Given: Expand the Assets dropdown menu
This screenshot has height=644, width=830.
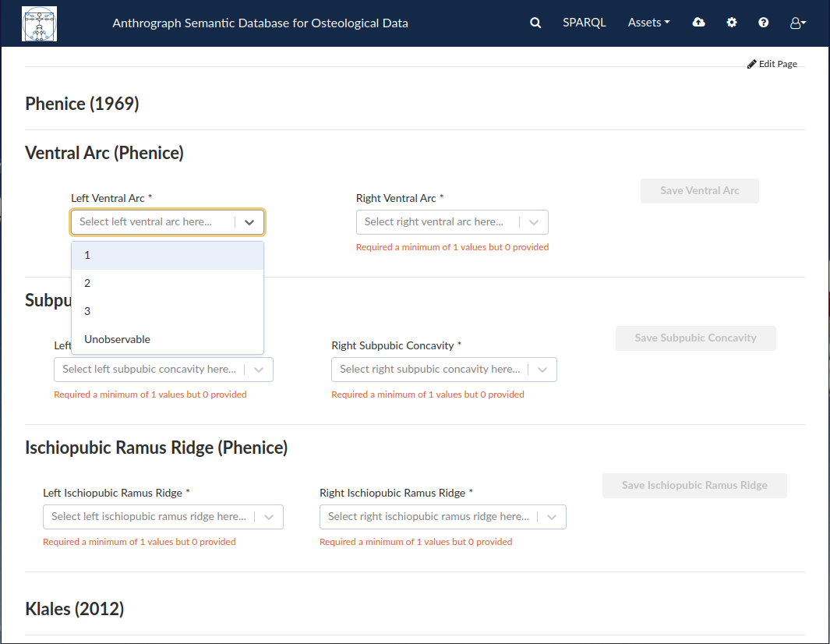Looking at the screenshot, I should coord(648,23).
